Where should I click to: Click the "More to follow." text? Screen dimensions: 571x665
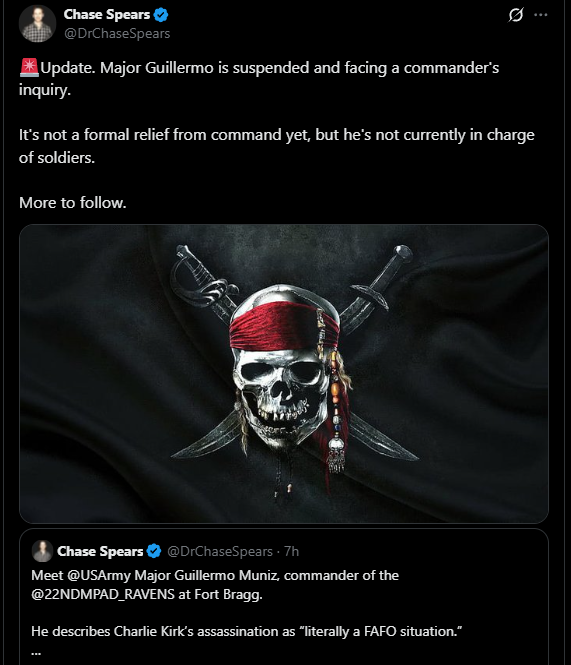pos(73,203)
